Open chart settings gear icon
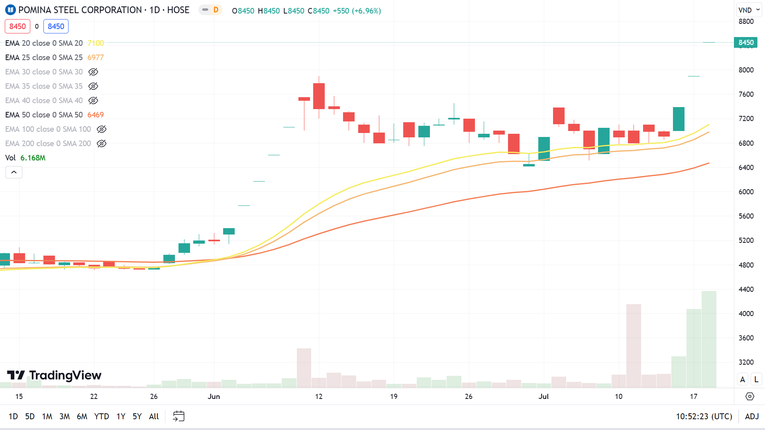The height and width of the screenshot is (430, 765). [750, 396]
